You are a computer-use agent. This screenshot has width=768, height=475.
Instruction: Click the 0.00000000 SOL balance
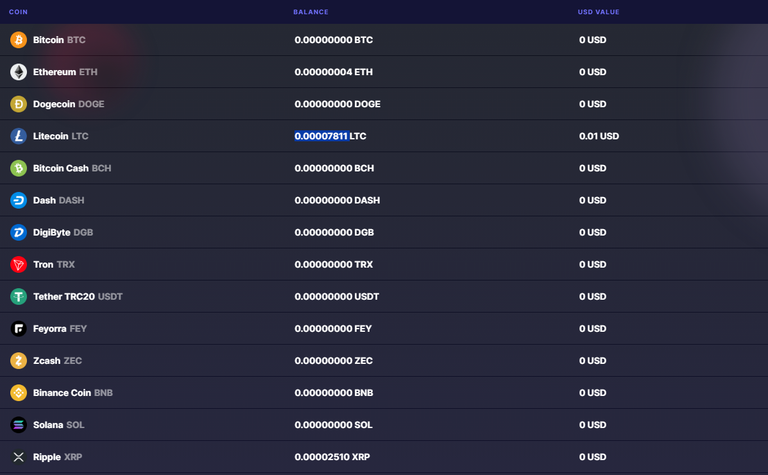334,425
